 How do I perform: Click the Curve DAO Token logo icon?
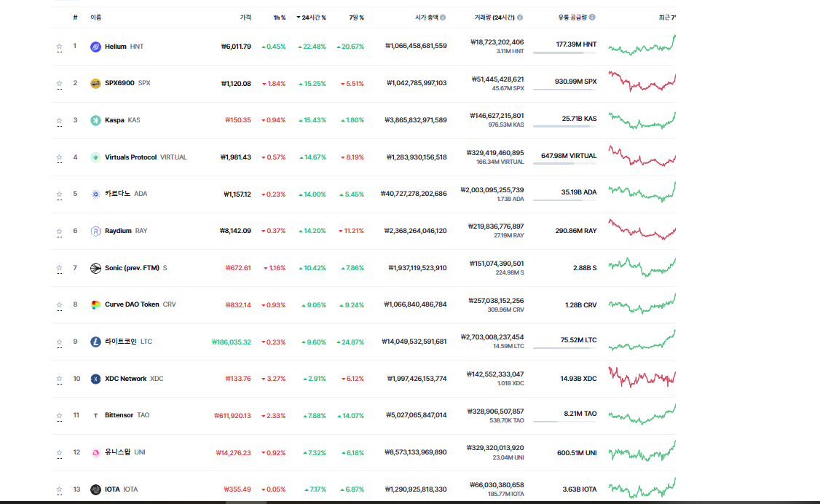pos(95,305)
